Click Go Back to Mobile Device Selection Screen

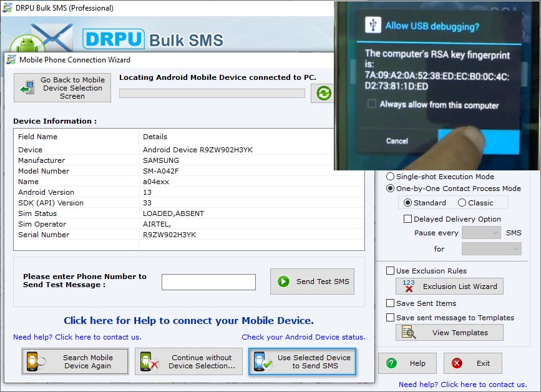click(x=62, y=87)
